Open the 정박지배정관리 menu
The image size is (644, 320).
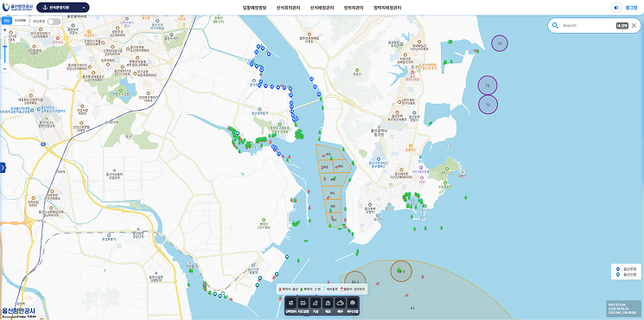tap(388, 8)
